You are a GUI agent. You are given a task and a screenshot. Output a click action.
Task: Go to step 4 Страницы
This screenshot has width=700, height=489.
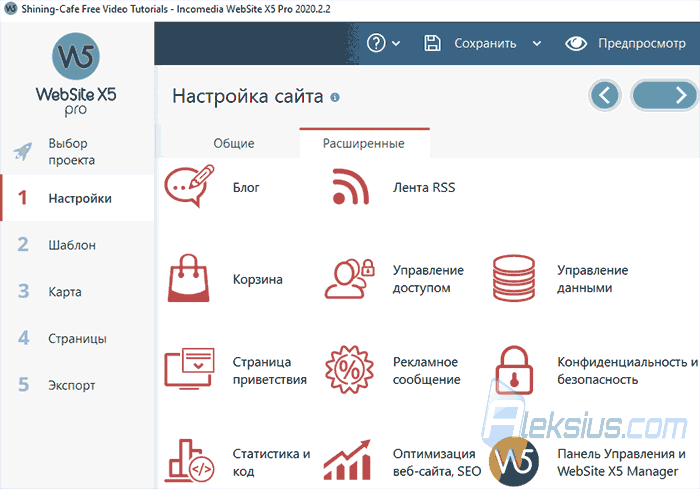click(77, 339)
